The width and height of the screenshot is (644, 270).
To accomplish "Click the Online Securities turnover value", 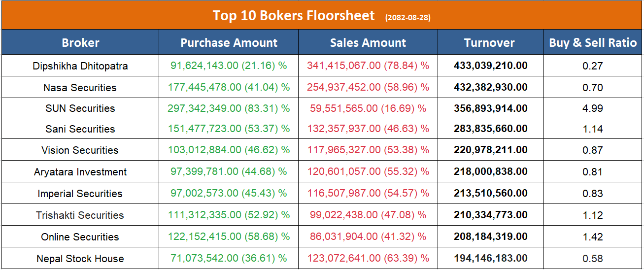I will [x=490, y=237].
